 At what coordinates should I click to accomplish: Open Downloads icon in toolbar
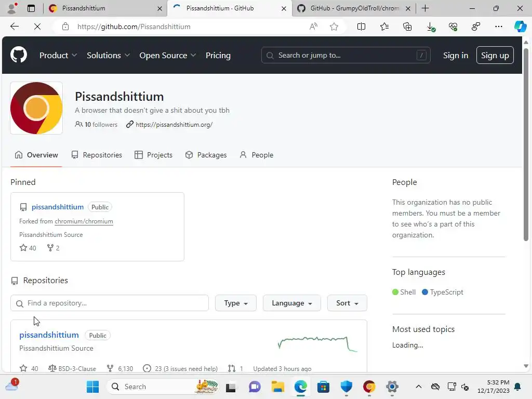[x=431, y=27]
